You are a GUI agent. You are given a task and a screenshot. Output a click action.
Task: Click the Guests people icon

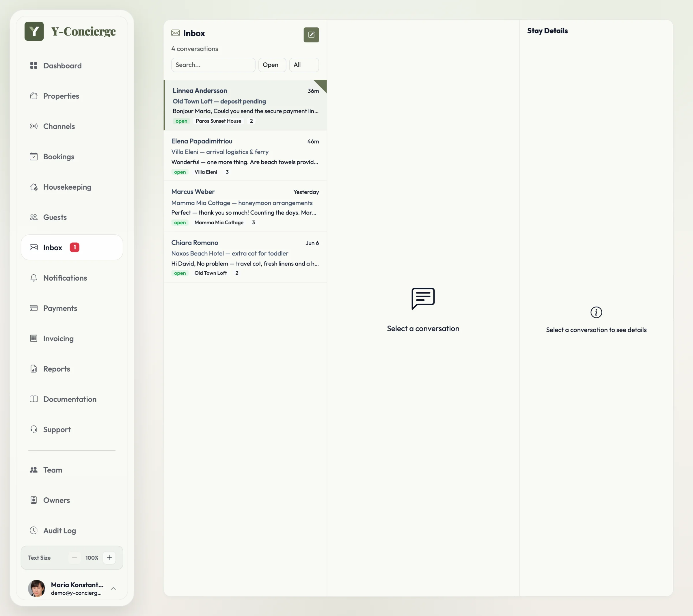point(33,217)
